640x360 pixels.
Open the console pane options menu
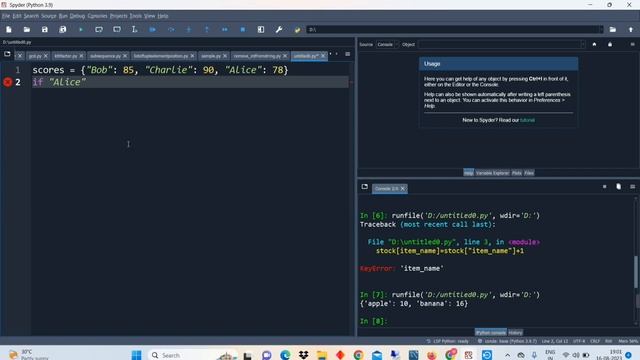click(632, 187)
